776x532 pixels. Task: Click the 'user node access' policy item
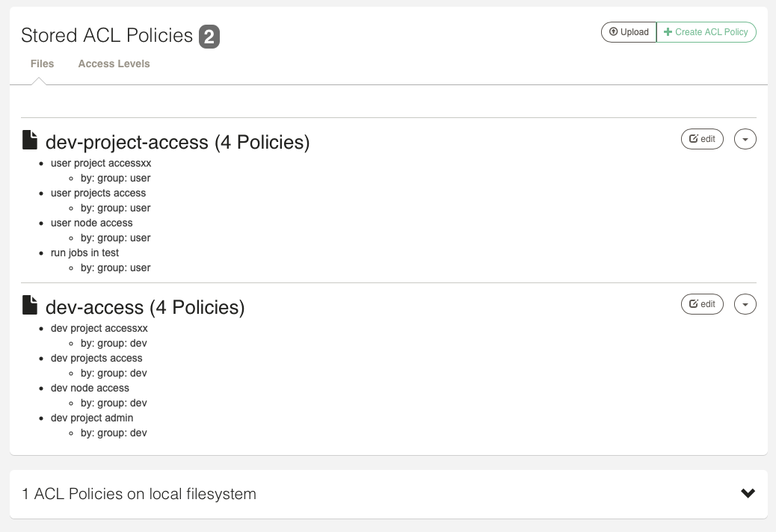click(x=91, y=223)
